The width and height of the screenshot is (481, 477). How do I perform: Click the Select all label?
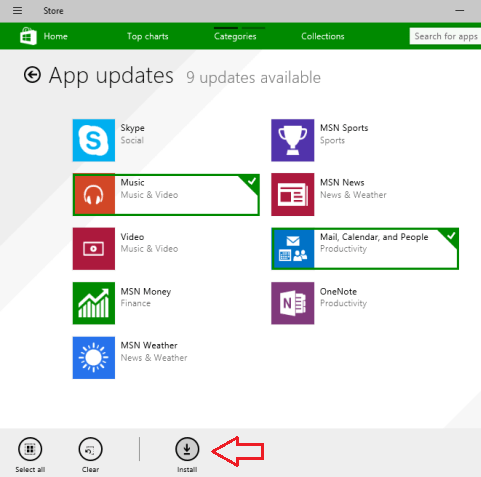tap(30, 470)
